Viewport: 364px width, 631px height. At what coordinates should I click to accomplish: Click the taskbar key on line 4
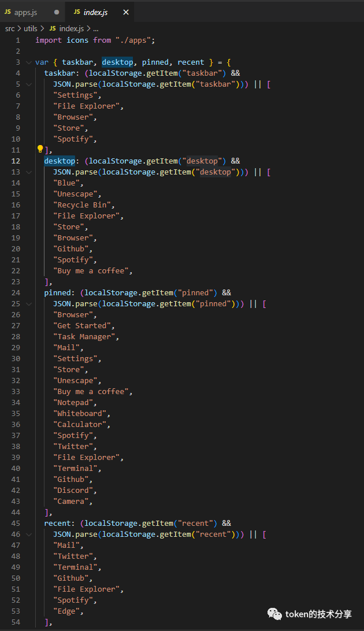pyautogui.click(x=60, y=73)
